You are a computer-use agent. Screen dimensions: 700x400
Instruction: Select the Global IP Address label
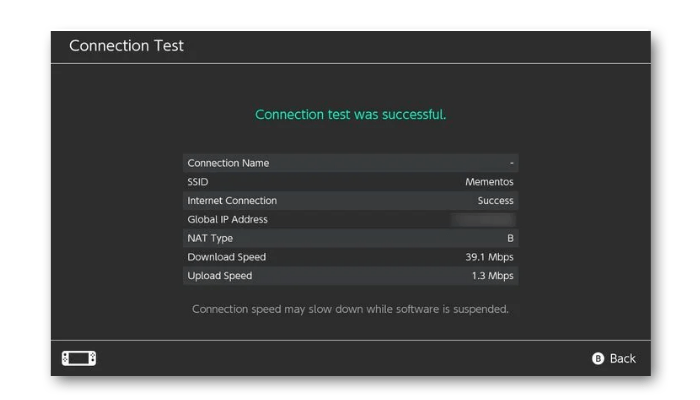click(x=228, y=219)
